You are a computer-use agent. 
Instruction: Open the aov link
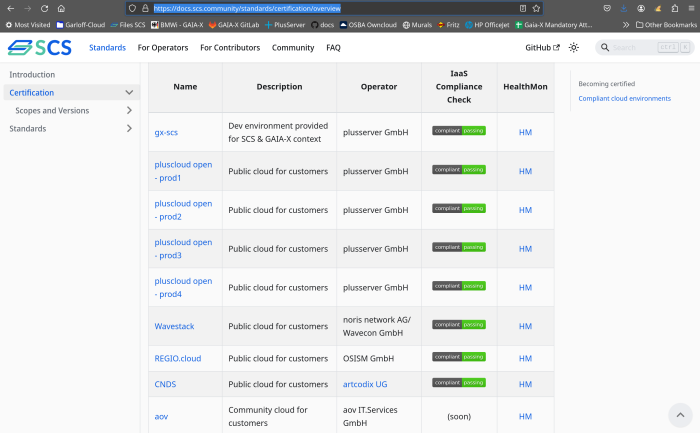pyautogui.click(x=161, y=416)
